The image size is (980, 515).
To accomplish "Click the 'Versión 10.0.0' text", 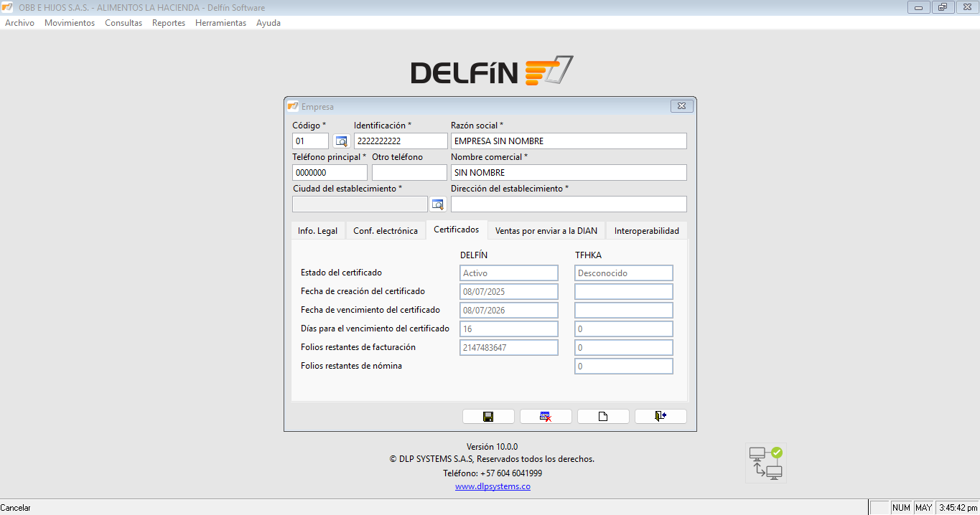I will 492,446.
